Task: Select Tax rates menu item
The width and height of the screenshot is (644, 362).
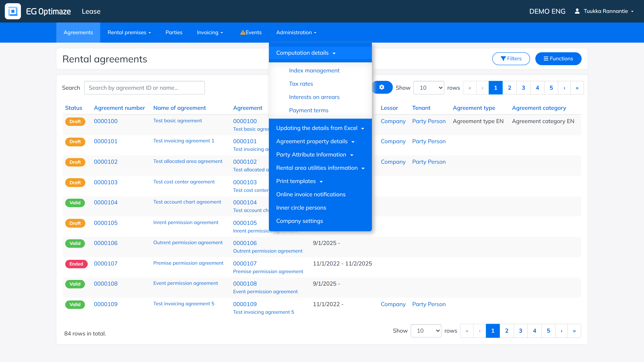Action: [301, 84]
